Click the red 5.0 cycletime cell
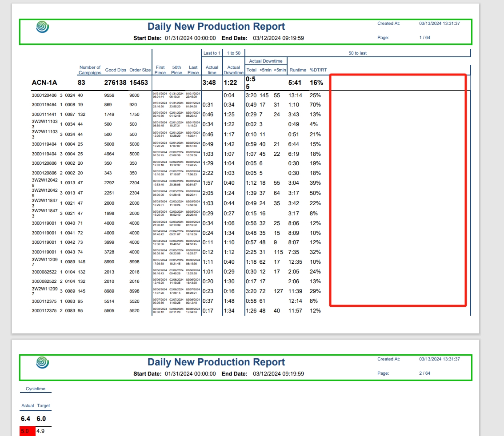The width and height of the screenshot is (504, 436). pos(27,431)
